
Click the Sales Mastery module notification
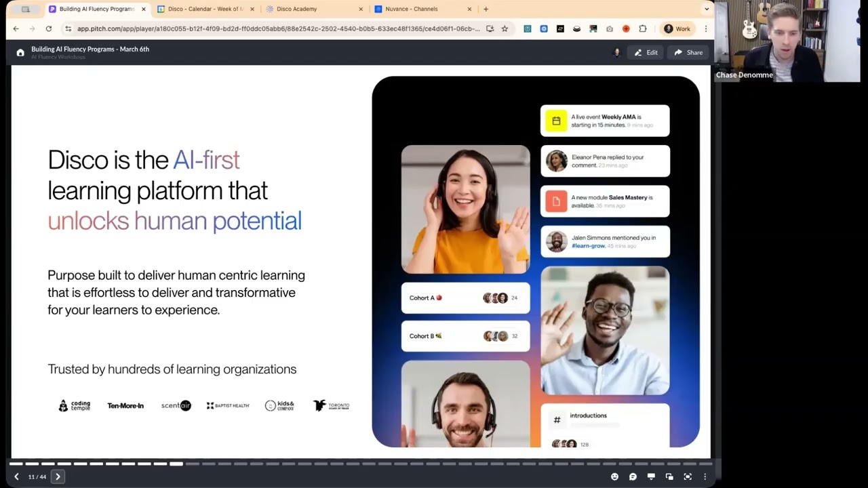(605, 201)
